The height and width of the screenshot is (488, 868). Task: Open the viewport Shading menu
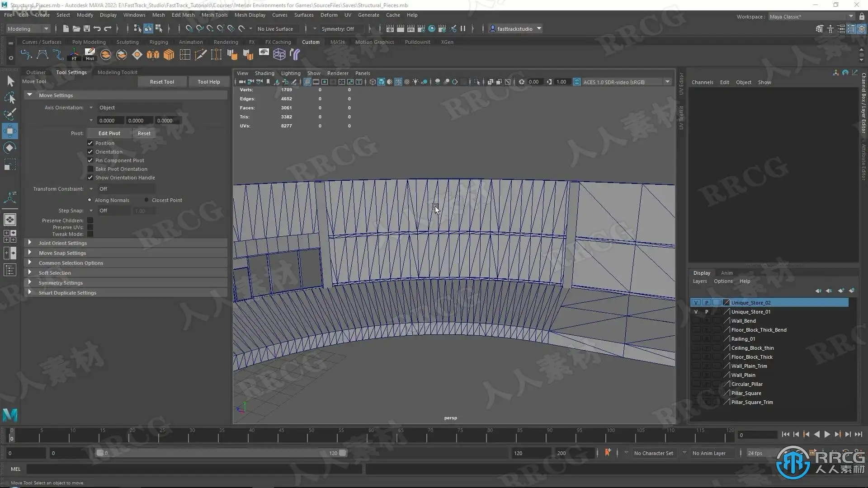264,73
